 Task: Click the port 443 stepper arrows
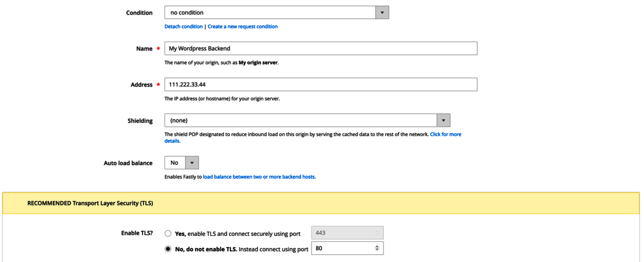377,233
